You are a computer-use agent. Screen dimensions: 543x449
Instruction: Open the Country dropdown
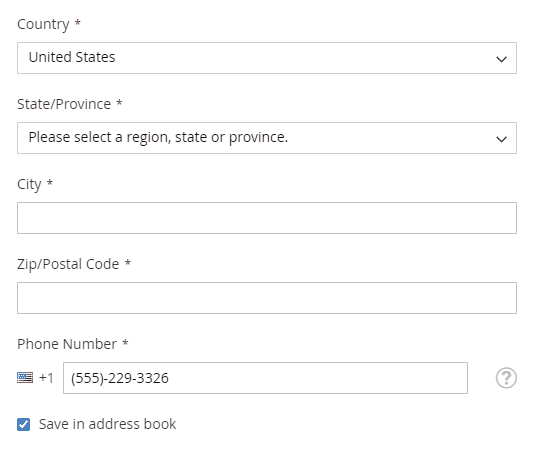[x=267, y=58]
